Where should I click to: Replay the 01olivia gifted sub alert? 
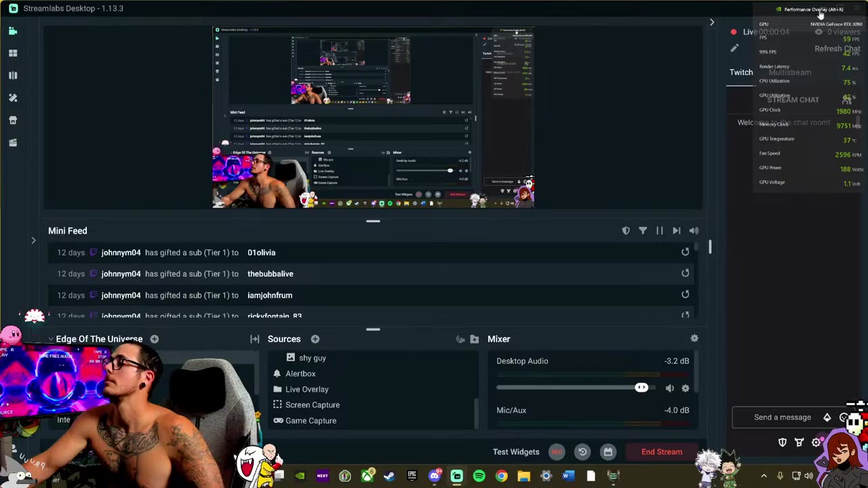[x=685, y=252]
